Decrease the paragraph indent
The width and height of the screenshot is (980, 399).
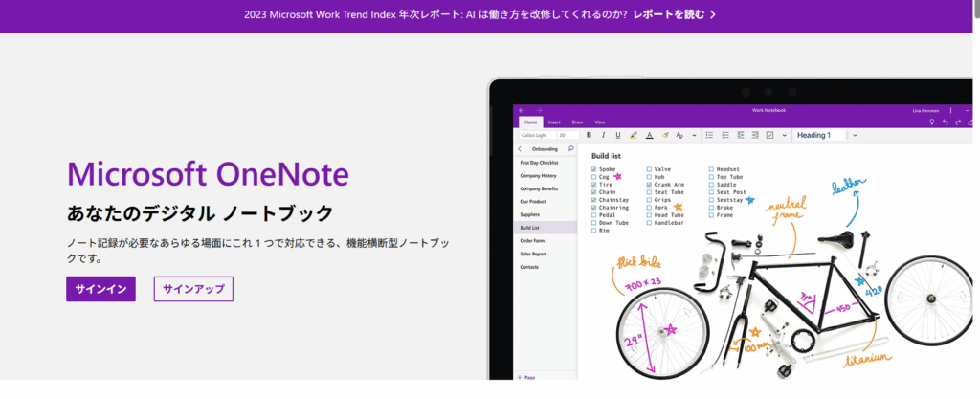741,135
